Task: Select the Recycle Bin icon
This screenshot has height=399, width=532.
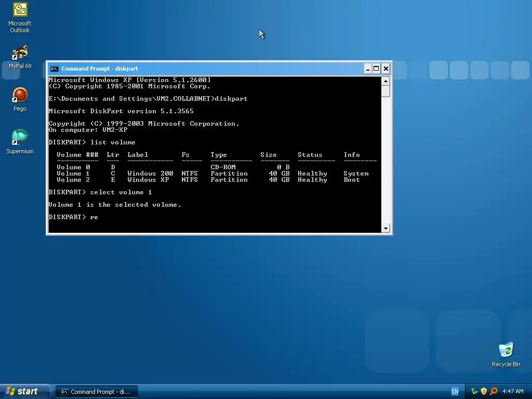Action: (x=506, y=354)
